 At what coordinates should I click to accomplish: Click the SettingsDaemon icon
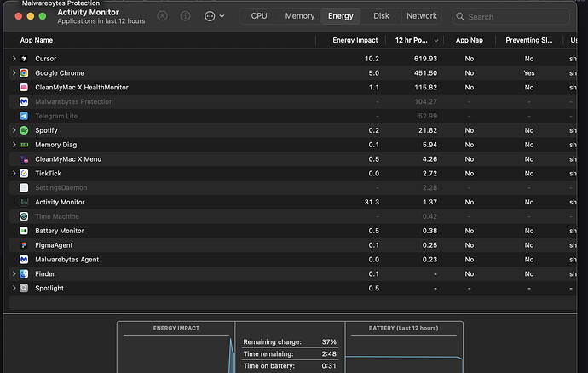[24, 188]
